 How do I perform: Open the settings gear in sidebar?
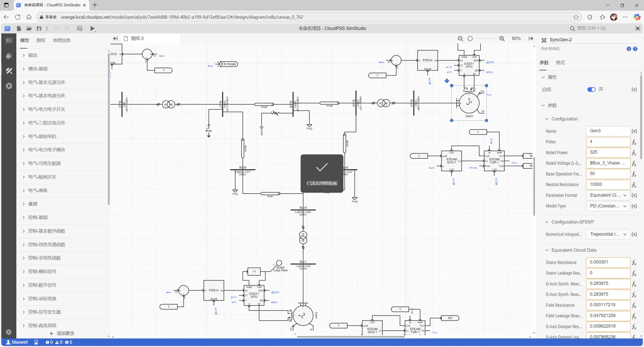click(9, 332)
